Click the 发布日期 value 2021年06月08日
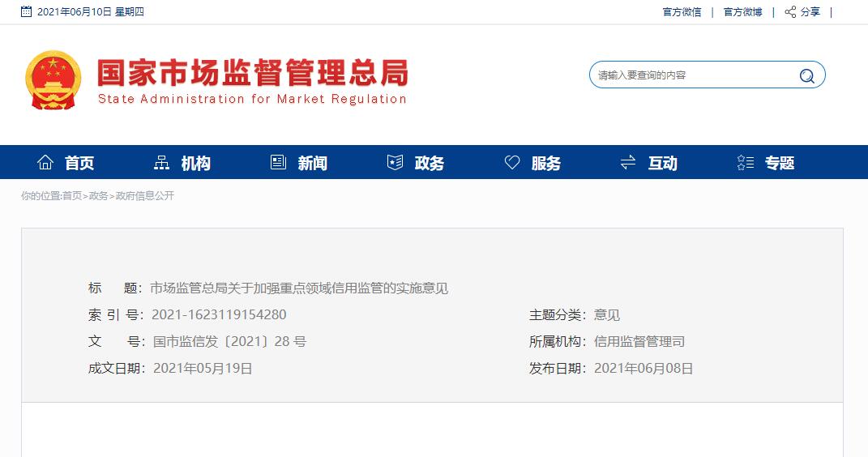This screenshot has width=868, height=457. click(644, 368)
